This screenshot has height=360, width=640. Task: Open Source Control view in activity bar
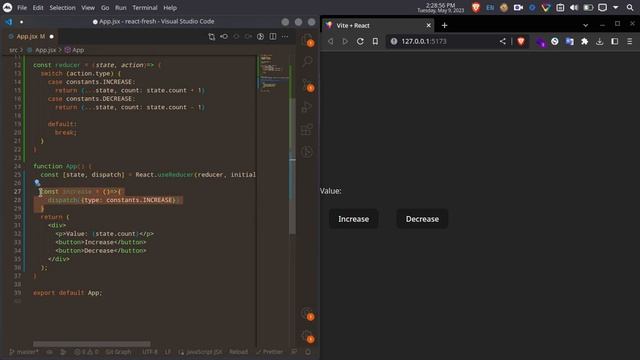point(307,84)
